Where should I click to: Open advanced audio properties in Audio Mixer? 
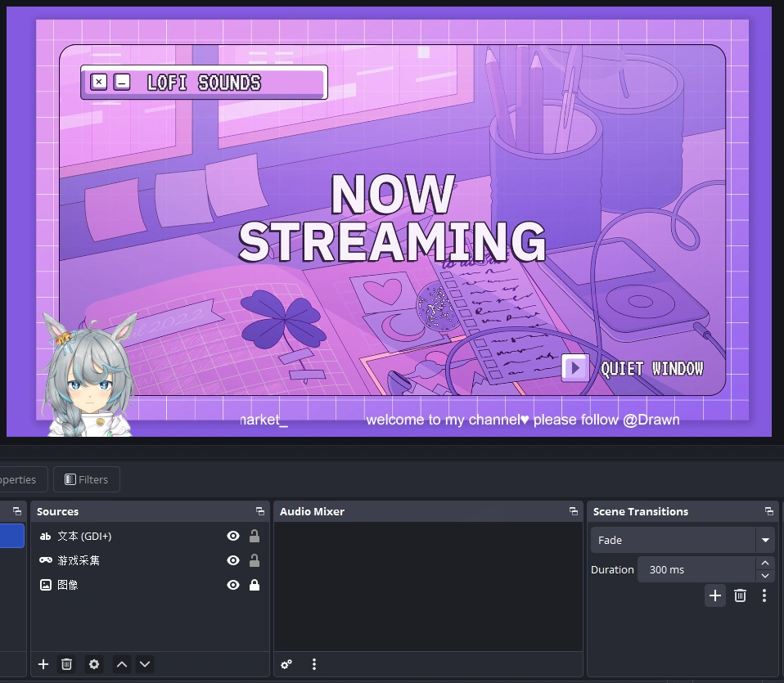[x=286, y=664]
